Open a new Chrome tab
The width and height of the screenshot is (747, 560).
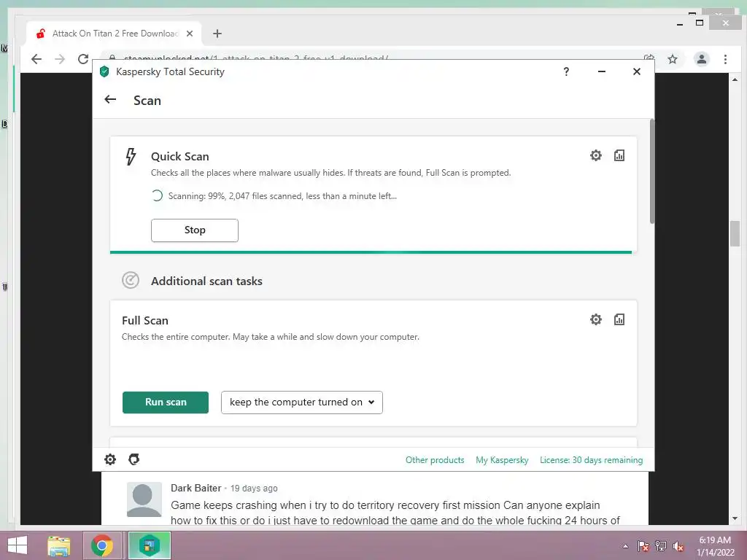[217, 34]
